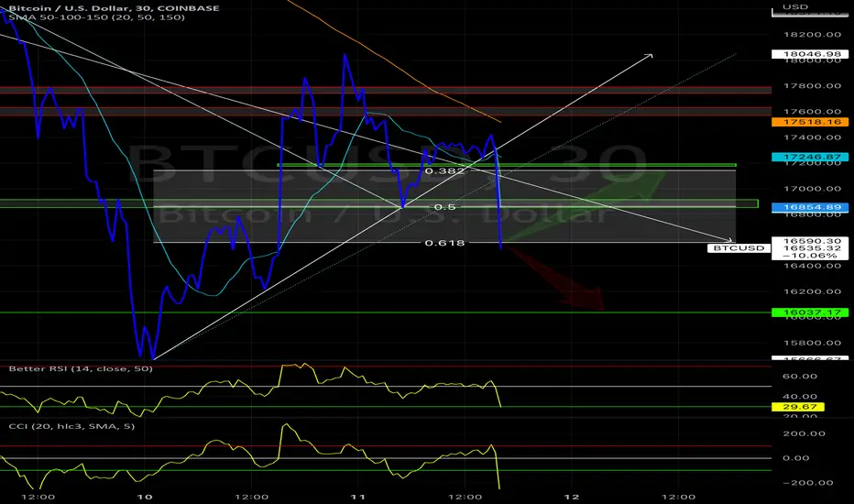Select the SMA 50-100-150 indicator legend

click(96, 17)
